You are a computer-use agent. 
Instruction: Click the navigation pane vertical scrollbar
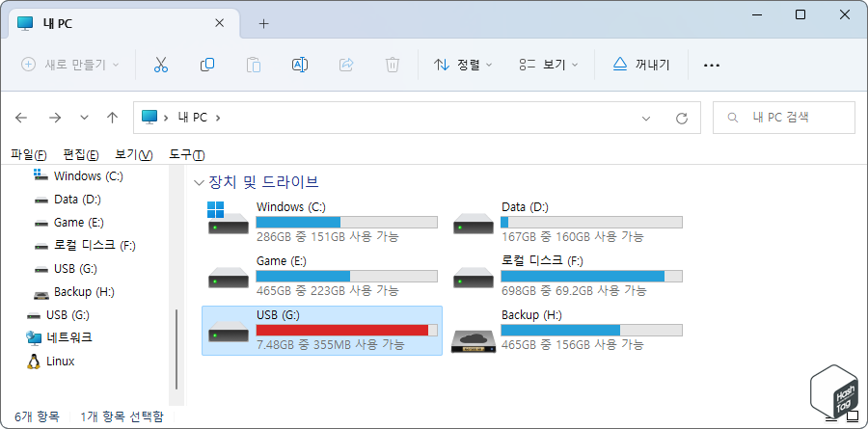(x=176, y=349)
